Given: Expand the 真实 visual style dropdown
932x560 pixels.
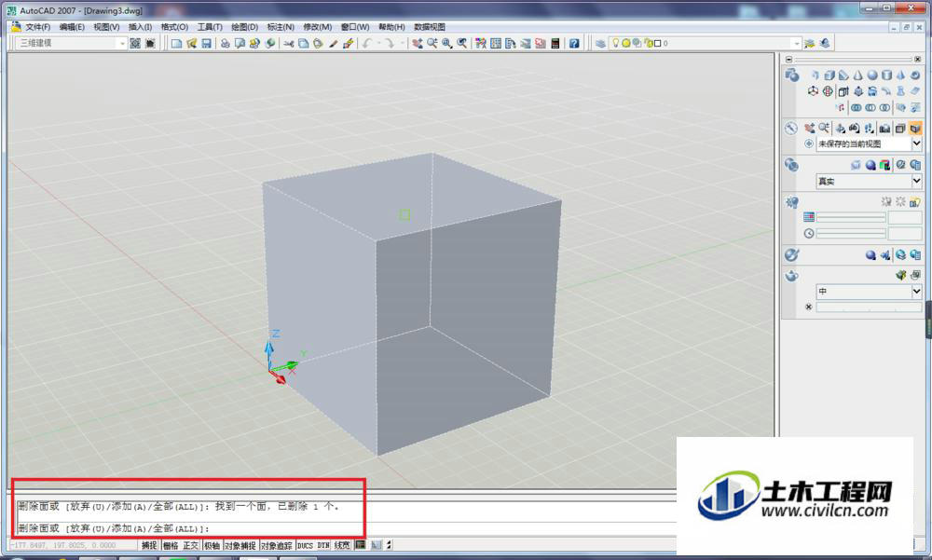Looking at the screenshot, I should pyautogui.click(x=916, y=181).
